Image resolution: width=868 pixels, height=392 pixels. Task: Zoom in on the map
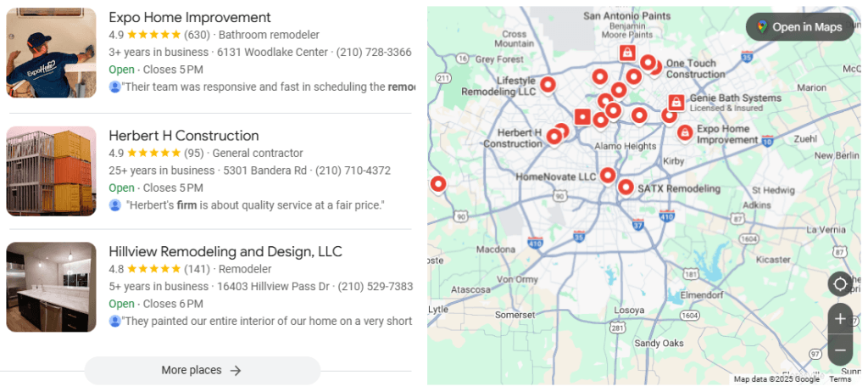[x=840, y=319]
